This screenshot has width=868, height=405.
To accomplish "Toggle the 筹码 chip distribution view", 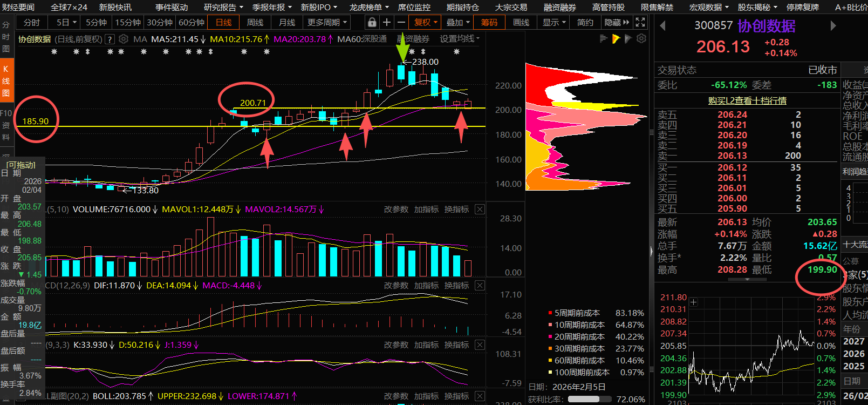I will (x=489, y=22).
